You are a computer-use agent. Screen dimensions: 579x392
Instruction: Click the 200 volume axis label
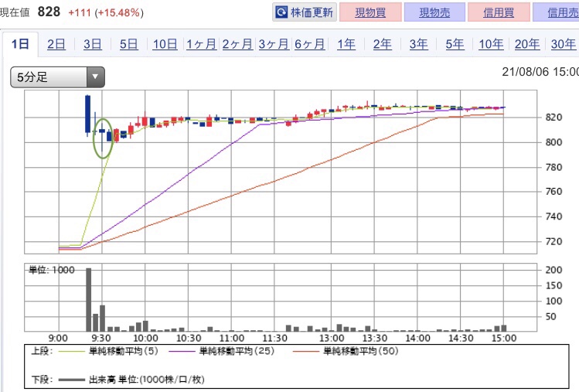(x=553, y=270)
